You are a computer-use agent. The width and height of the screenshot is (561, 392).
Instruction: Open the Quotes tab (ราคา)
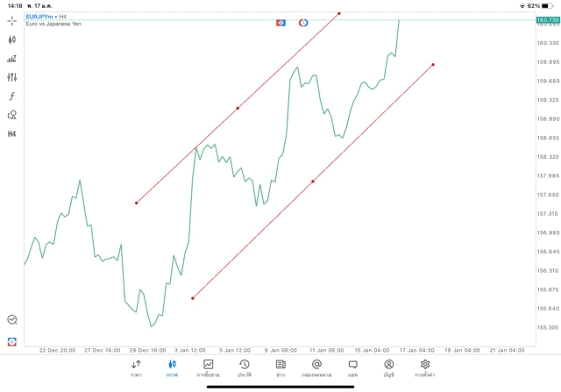(x=136, y=368)
